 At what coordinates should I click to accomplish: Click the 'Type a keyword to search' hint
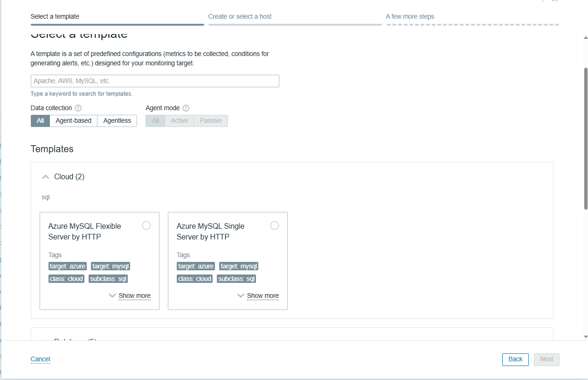82,94
